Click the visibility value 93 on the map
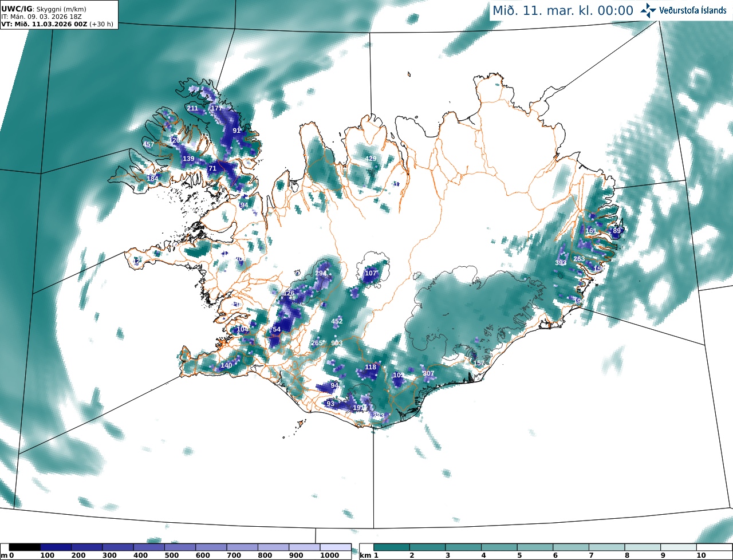The width and height of the screenshot is (733, 560). tap(330, 404)
